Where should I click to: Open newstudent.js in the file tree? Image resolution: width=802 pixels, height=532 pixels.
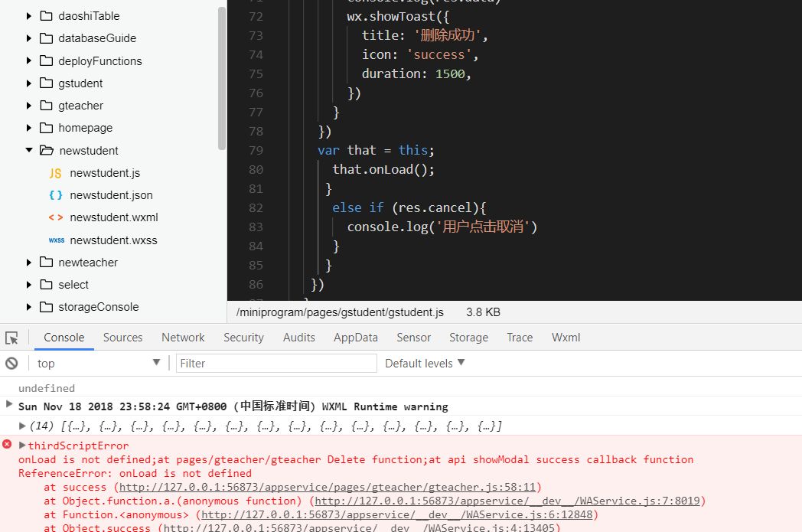105,173
